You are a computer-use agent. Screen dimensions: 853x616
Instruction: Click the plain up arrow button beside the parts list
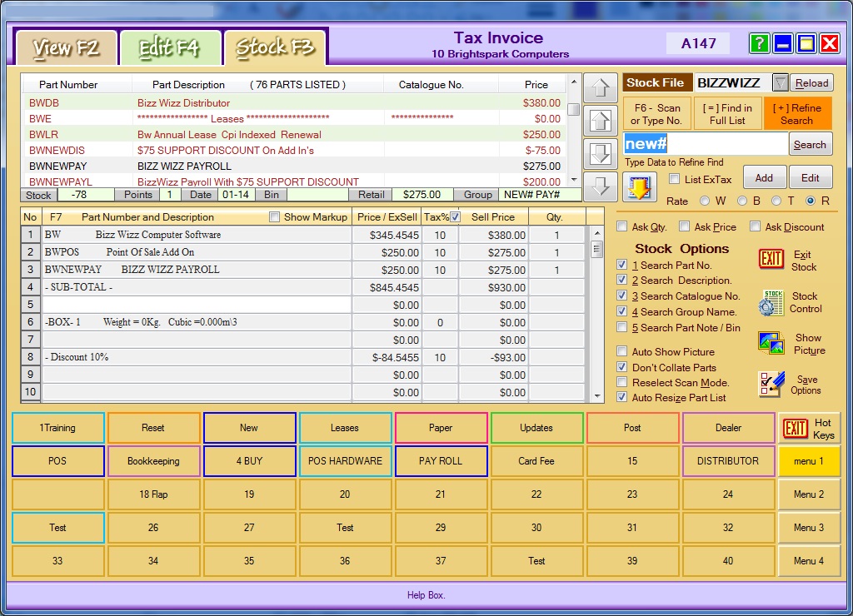tap(601, 87)
